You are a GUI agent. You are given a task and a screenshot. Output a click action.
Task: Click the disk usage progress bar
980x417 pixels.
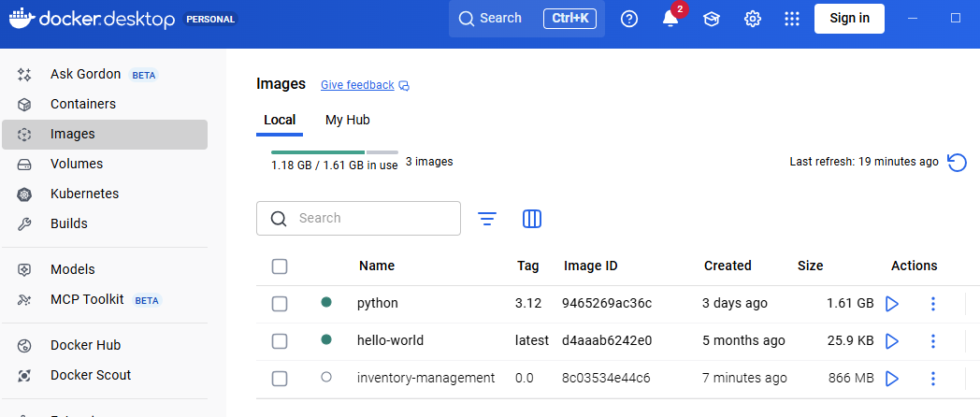point(335,151)
